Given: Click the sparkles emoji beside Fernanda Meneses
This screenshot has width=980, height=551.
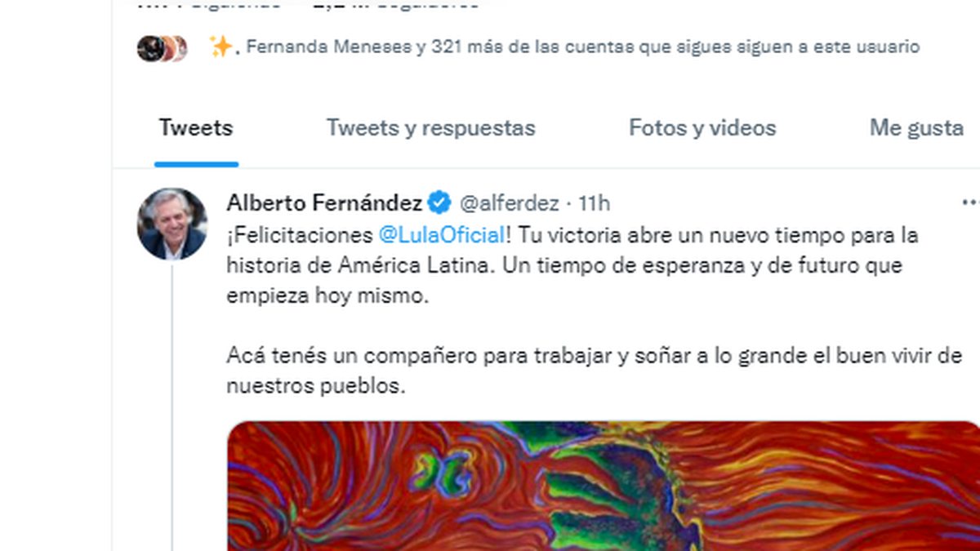Looking at the screenshot, I should (x=220, y=47).
